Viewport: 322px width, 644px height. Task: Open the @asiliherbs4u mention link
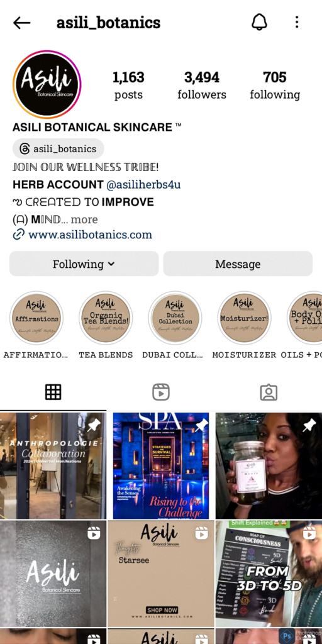coord(143,185)
